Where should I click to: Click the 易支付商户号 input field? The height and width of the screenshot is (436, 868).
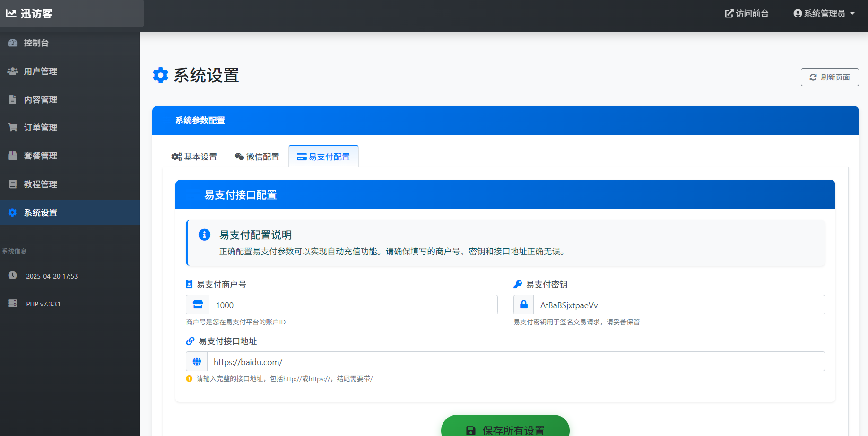tap(353, 305)
